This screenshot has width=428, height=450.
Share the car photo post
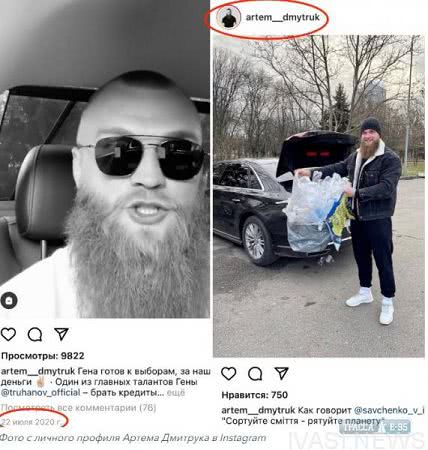(281, 373)
